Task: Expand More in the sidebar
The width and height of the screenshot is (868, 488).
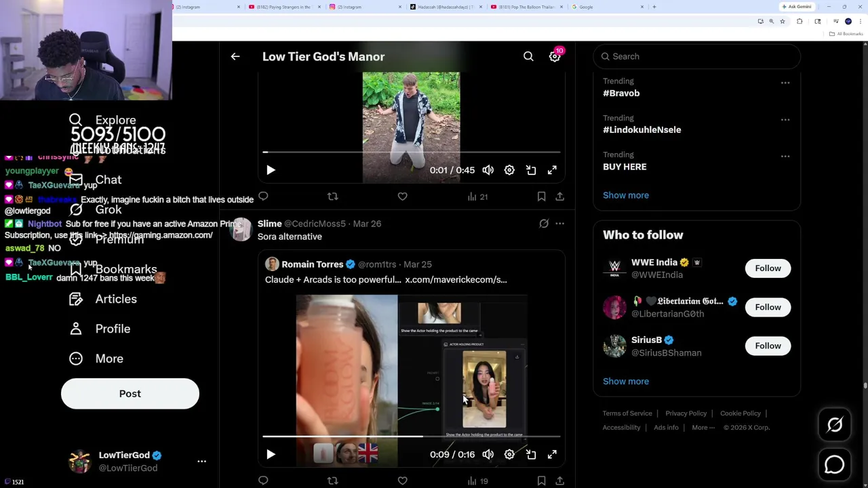Action: click(x=96, y=359)
